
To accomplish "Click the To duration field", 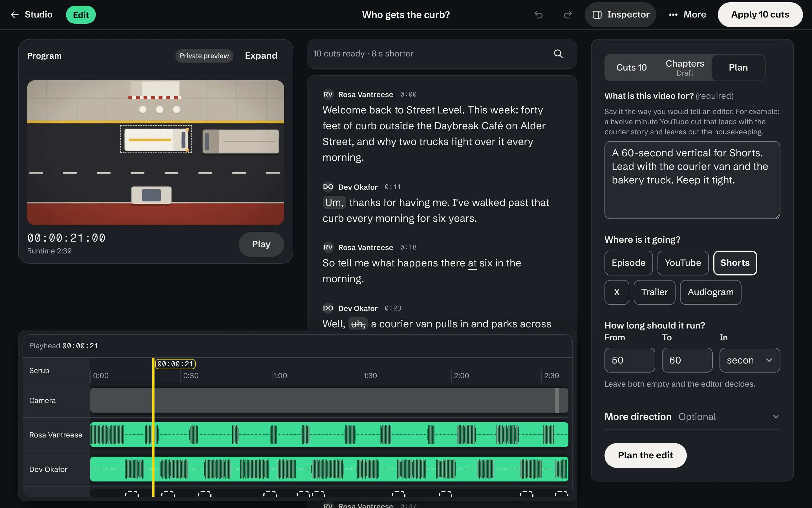I will 687,360.
